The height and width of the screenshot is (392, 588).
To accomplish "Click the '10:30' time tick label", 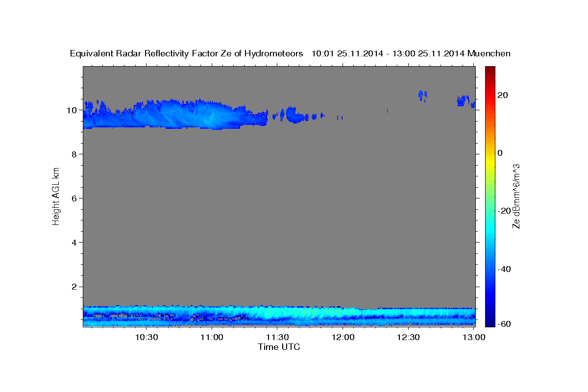I will 147,337.
